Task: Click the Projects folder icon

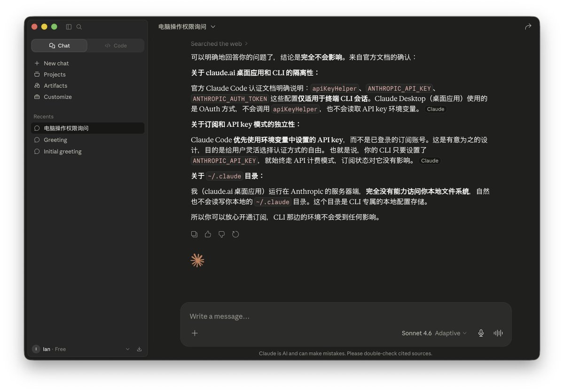Action: pos(37,74)
